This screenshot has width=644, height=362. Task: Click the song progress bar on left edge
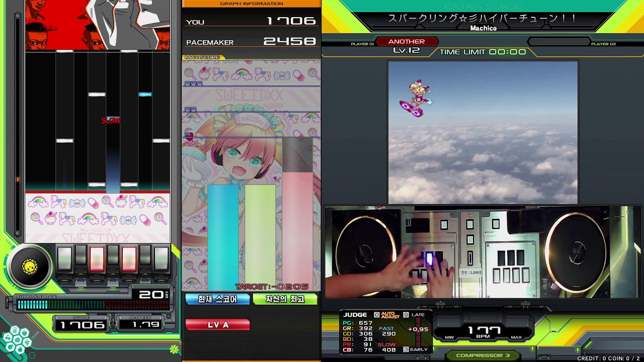18,124
